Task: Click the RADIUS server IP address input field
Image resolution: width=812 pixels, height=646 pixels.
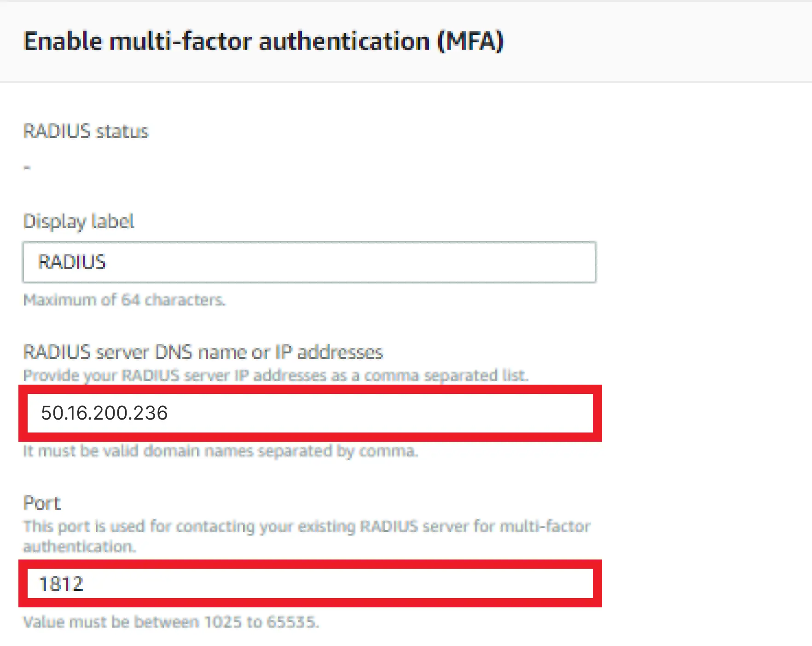Action: (x=308, y=413)
